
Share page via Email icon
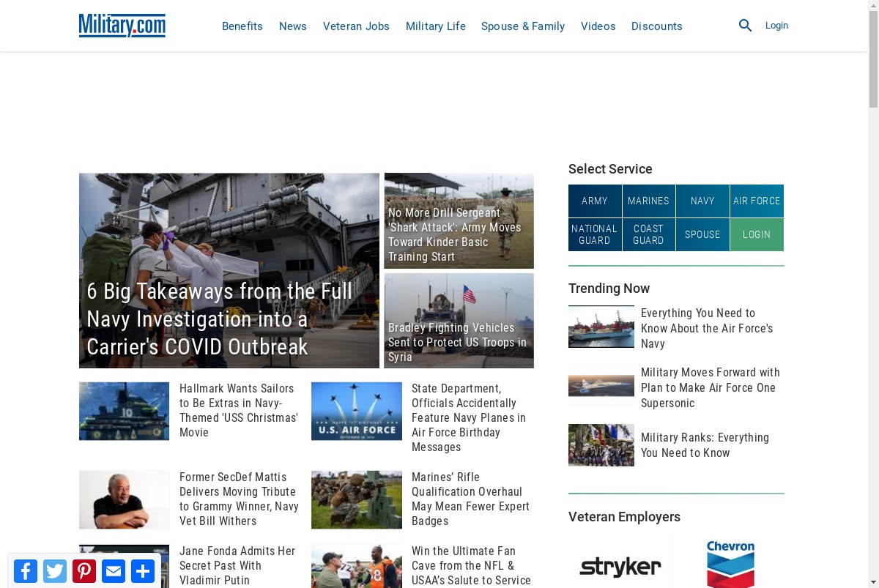click(114, 570)
